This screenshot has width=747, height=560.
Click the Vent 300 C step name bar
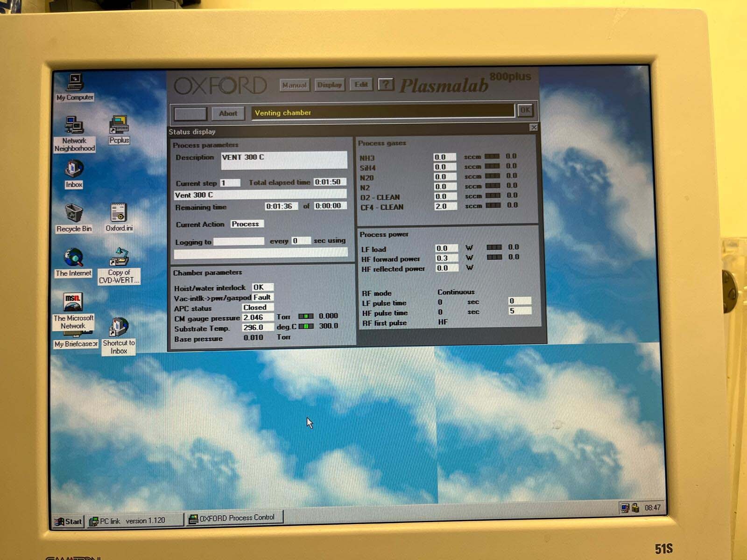pos(260,195)
